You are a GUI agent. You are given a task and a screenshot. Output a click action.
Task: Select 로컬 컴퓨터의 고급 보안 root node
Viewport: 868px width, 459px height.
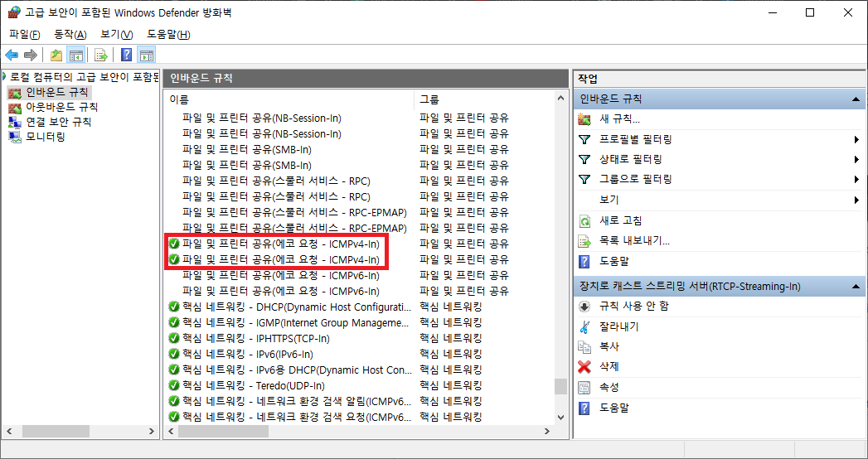tap(84, 77)
